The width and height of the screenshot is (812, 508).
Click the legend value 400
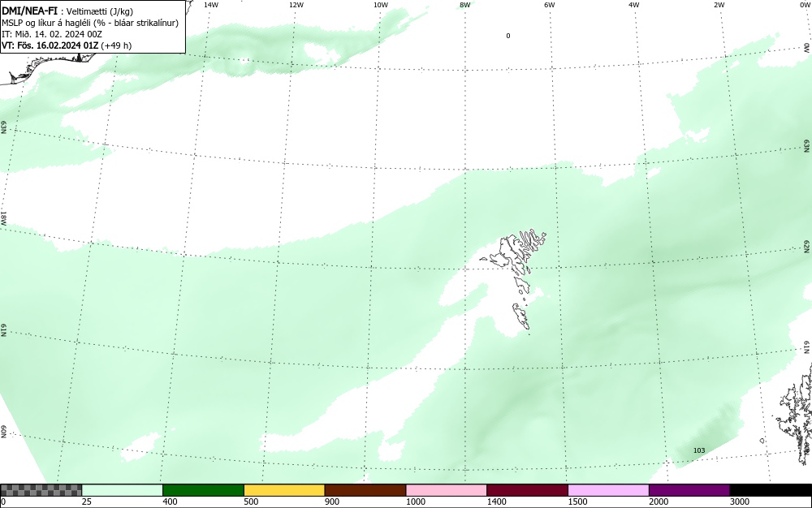(170, 502)
